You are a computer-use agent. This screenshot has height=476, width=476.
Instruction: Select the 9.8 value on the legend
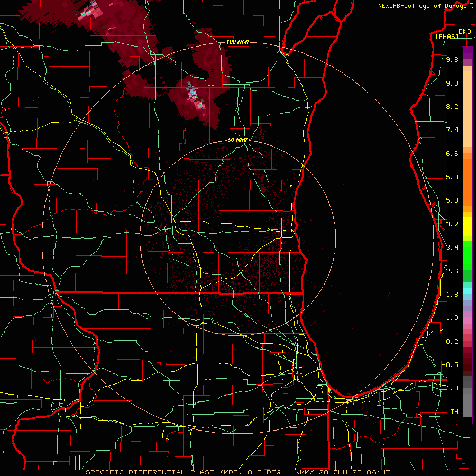click(452, 59)
